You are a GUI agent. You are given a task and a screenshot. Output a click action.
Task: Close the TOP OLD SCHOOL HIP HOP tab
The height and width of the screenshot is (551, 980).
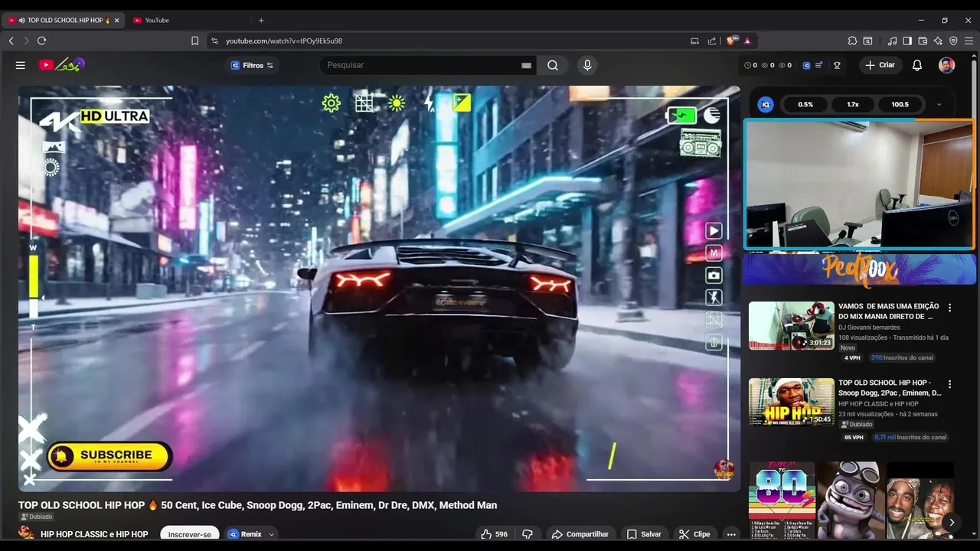[117, 20]
